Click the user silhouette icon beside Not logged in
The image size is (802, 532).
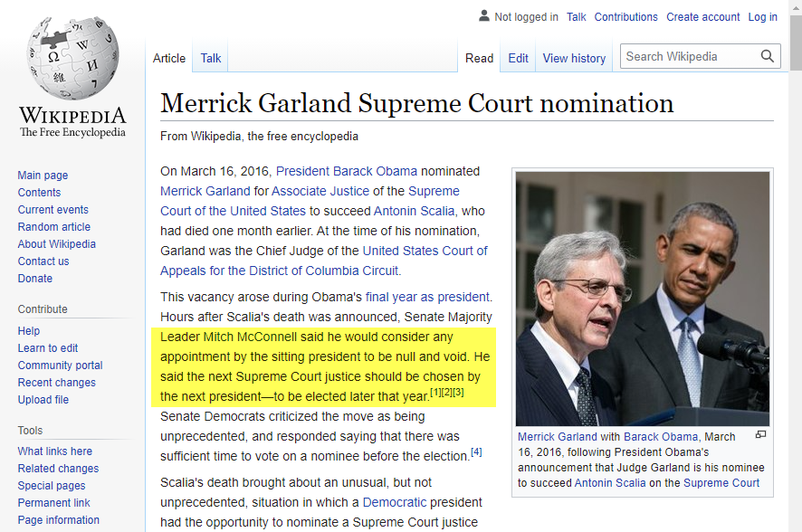pos(483,16)
